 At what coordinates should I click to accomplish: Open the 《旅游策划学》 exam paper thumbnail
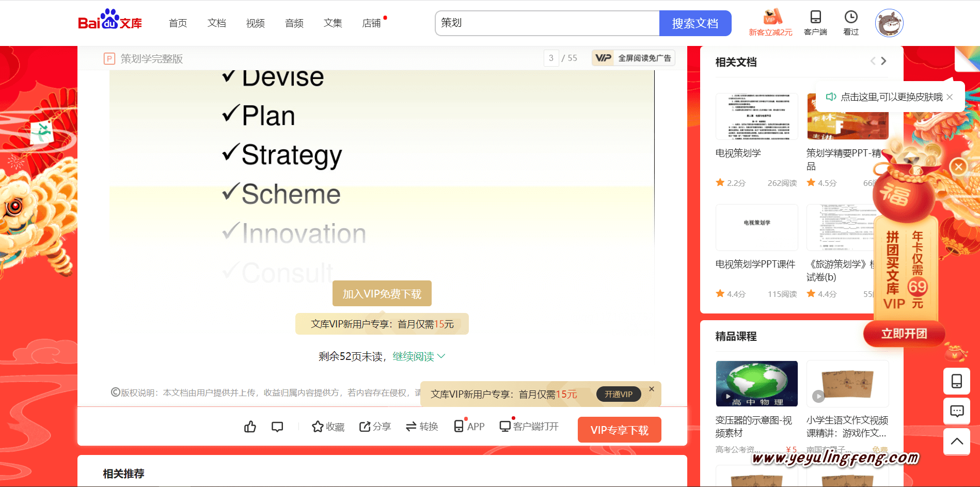pos(841,227)
